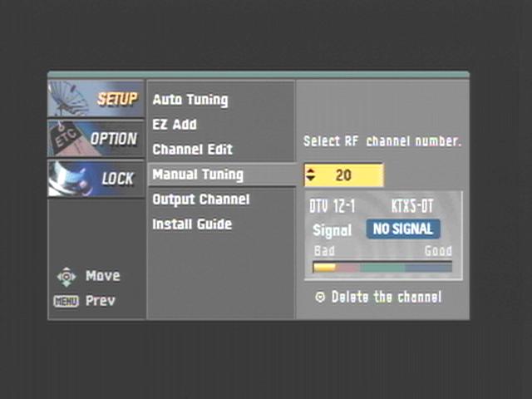Click the DTV 12-1 channel text

pyautogui.click(x=332, y=206)
